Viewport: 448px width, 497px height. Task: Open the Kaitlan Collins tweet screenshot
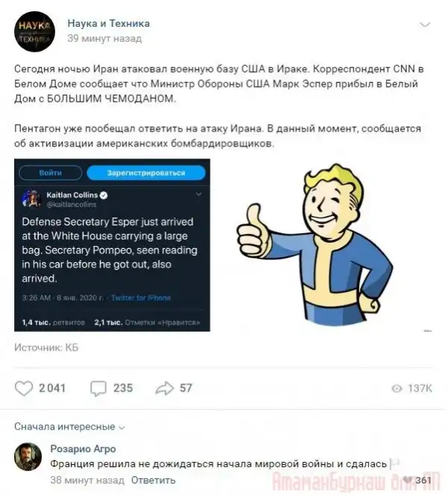click(x=112, y=245)
